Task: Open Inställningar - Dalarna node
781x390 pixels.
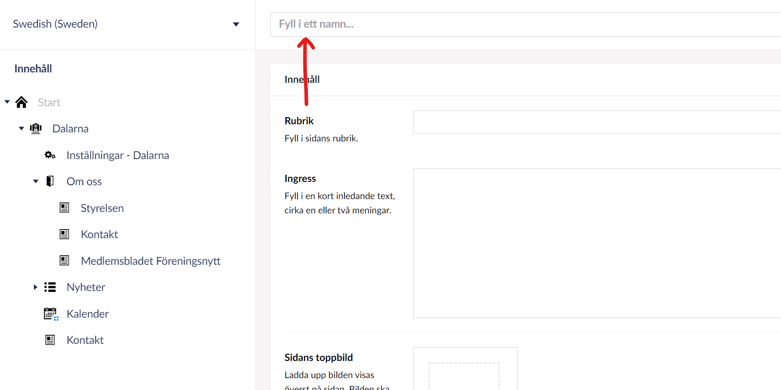Action: pos(118,155)
